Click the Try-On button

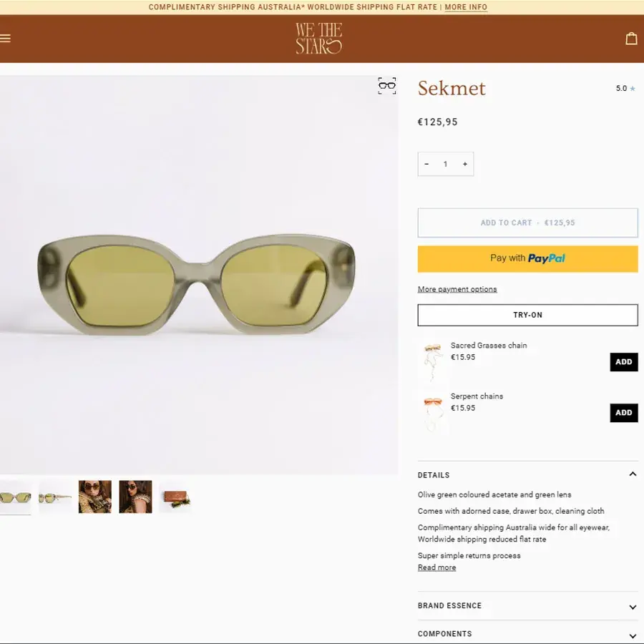tap(527, 315)
